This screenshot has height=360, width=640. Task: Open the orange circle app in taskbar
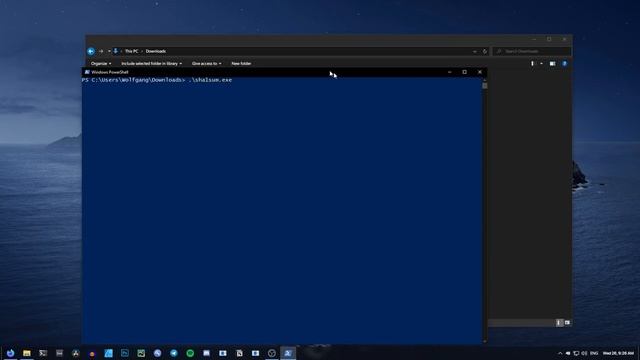[x=92, y=353]
